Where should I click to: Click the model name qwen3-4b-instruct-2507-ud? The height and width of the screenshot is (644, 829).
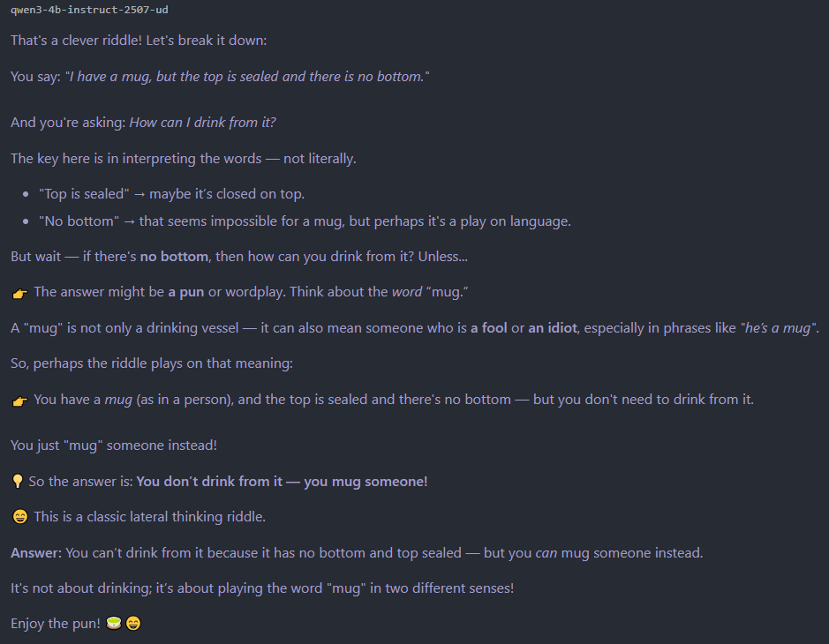tap(89, 10)
